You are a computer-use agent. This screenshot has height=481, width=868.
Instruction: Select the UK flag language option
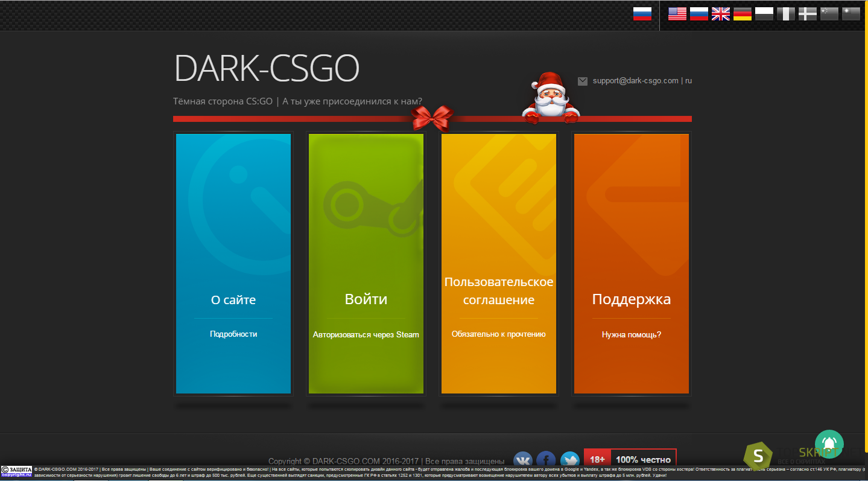pos(721,14)
